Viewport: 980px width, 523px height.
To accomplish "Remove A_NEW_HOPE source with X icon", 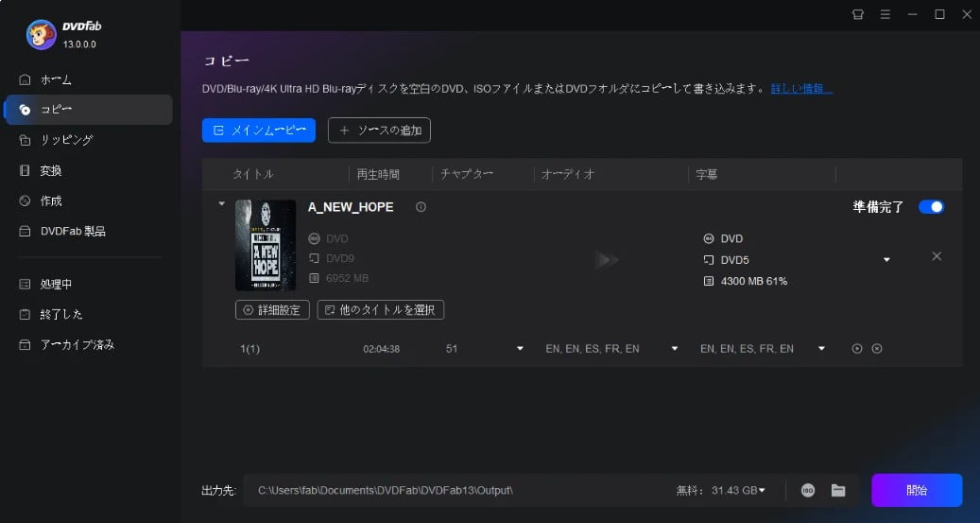I will click(937, 256).
